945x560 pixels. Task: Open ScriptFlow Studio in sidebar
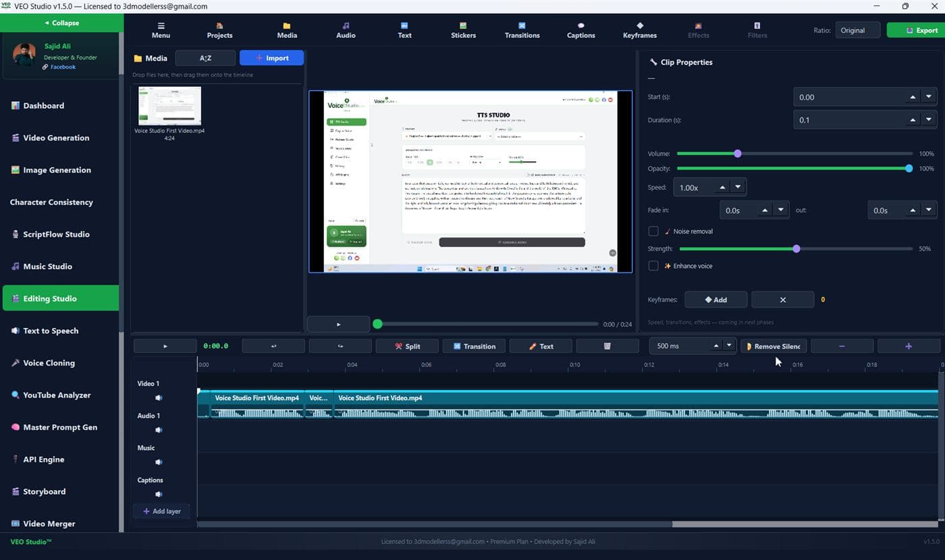click(x=61, y=234)
